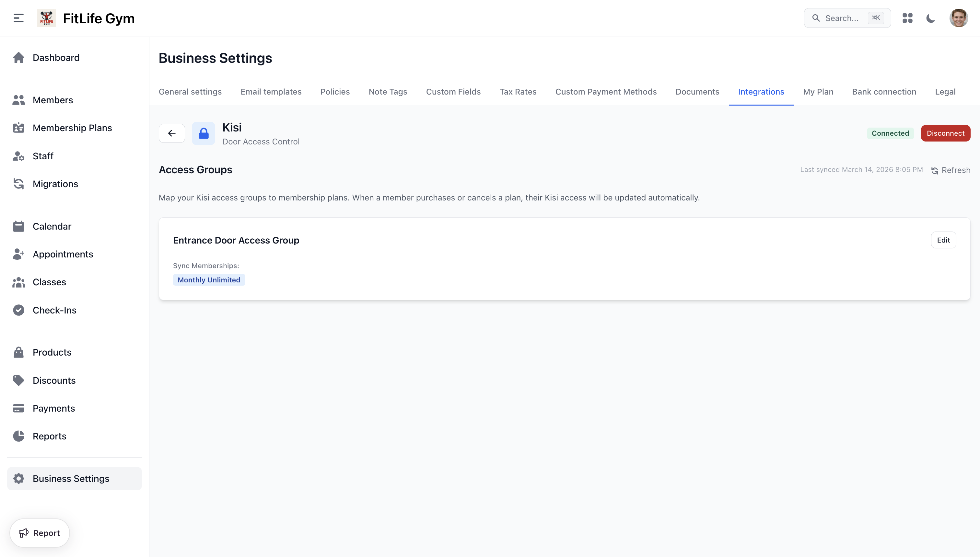980x557 pixels.
Task: Open Migrations in the sidebar
Action: pos(55,184)
